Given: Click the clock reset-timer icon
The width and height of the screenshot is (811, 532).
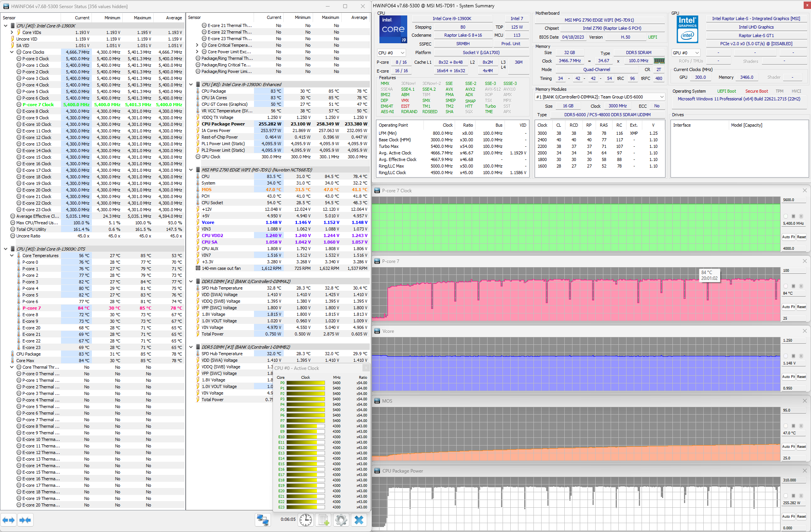Looking at the screenshot, I should click(306, 520).
